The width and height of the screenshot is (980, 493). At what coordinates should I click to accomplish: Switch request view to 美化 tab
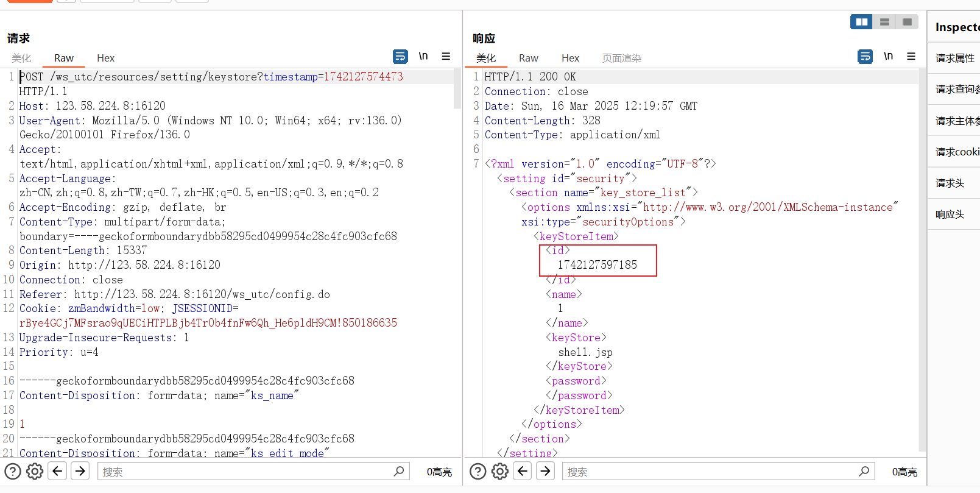pyautogui.click(x=21, y=58)
